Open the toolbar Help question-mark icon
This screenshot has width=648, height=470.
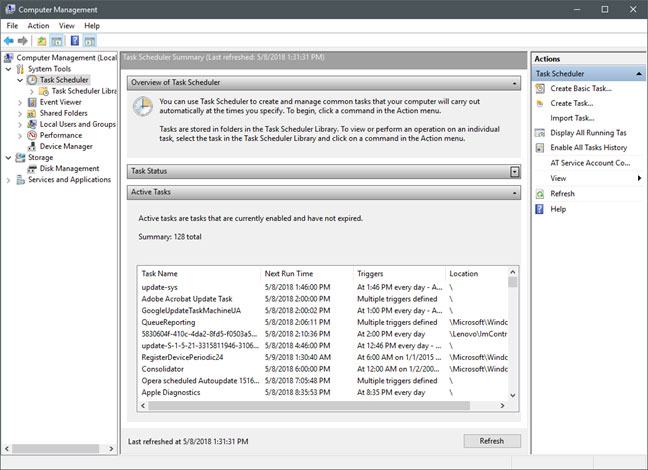[75, 41]
